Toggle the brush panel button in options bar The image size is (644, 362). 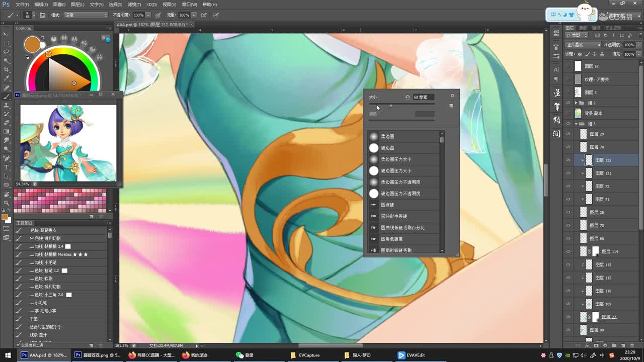(42, 15)
